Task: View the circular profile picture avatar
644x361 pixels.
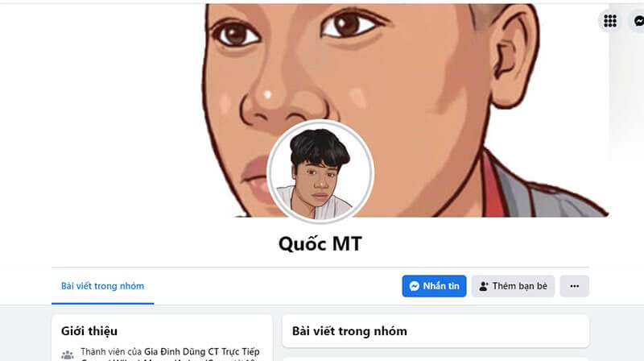Action: coord(320,172)
